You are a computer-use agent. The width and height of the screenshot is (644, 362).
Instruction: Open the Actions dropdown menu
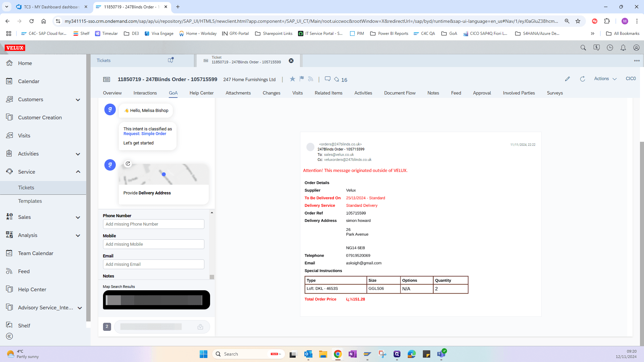point(605,79)
